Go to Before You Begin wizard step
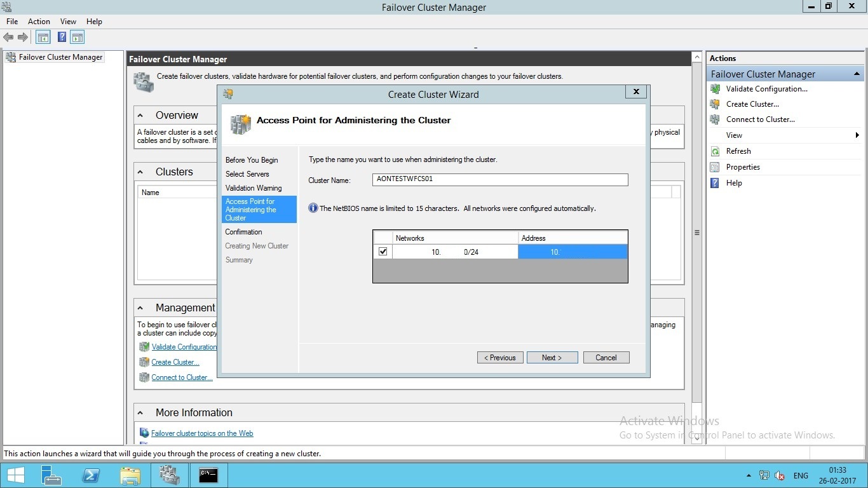The image size is (868, 488). click(x=252, y=160)
